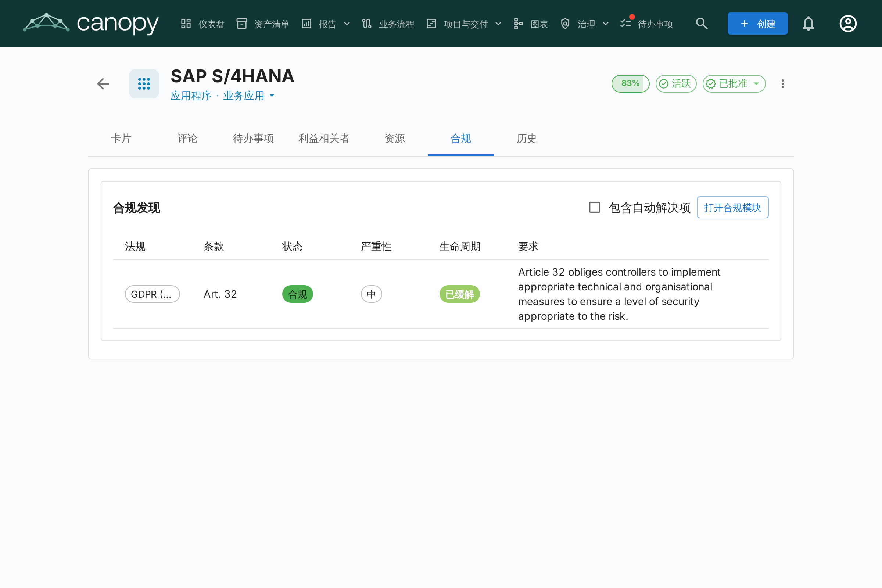
Task: Expand the 治理 dropdown chevron
Action: pos(606,24)
